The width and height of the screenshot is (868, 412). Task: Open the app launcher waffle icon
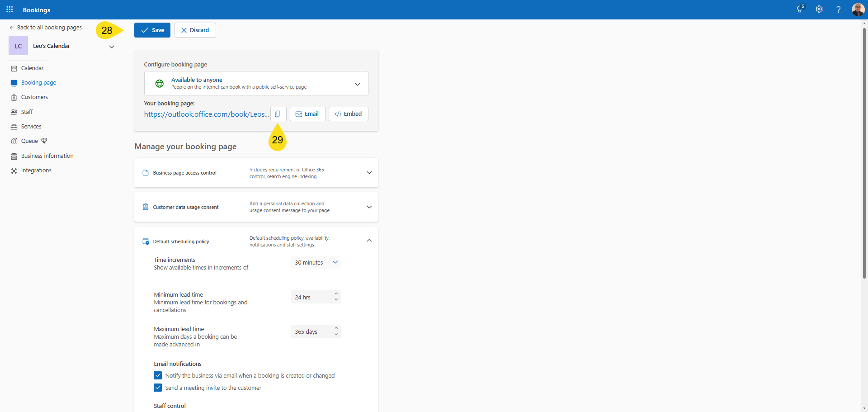pos(9,9)
